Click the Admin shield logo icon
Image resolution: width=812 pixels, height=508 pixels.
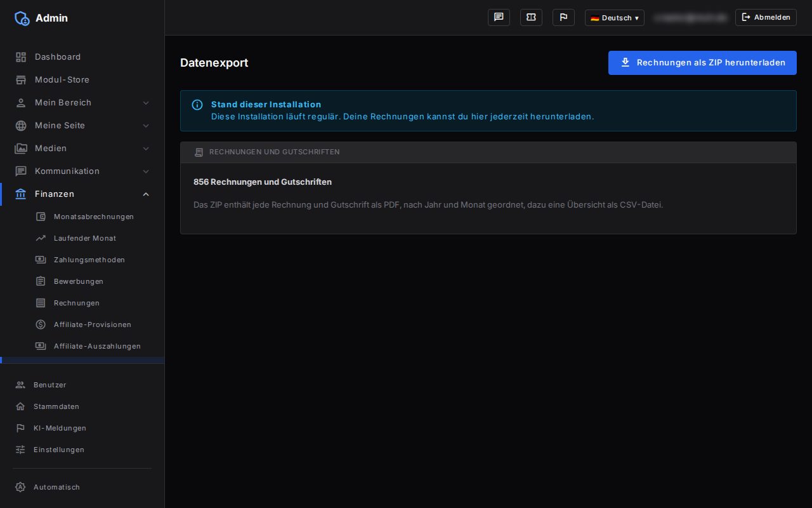pyautogui.click(x=22, y=18)
